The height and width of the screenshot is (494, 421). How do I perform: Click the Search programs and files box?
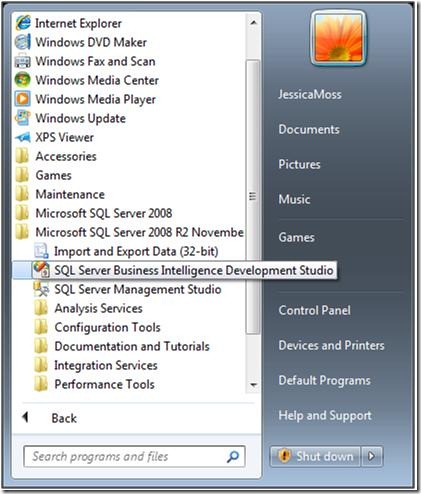click(134, 456)
